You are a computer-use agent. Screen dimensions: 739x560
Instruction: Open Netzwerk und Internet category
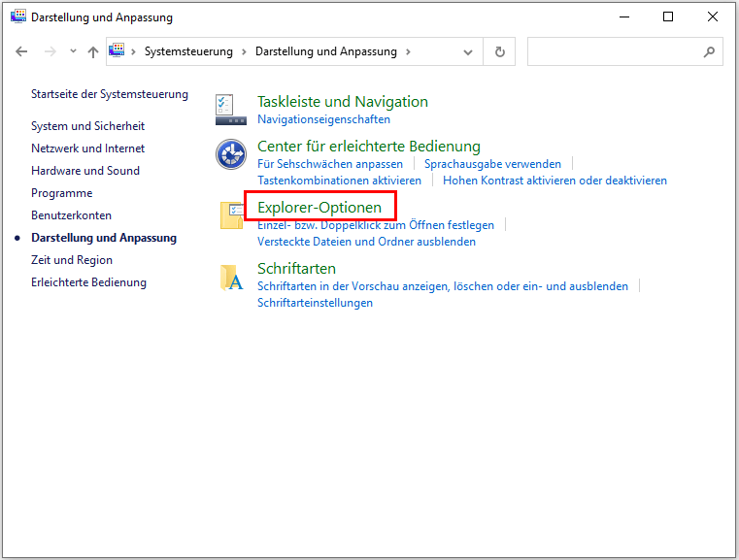click(87, 148)
